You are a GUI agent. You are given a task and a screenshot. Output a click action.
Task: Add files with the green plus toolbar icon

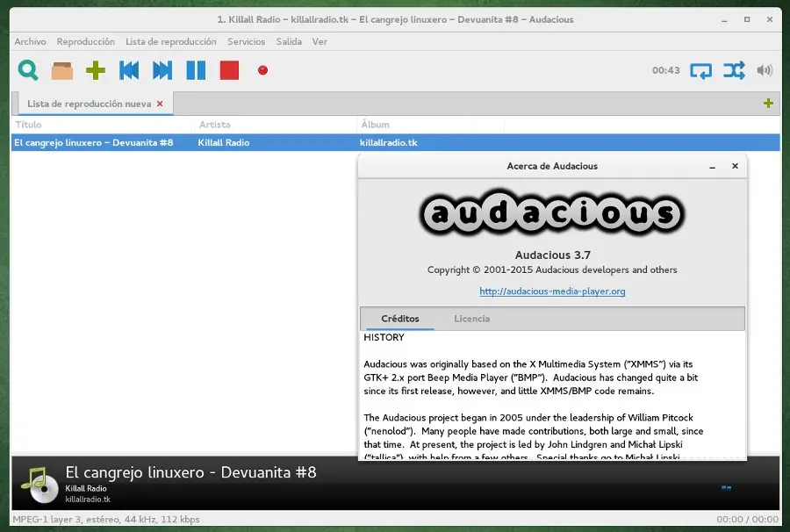(x=95, y=70)
